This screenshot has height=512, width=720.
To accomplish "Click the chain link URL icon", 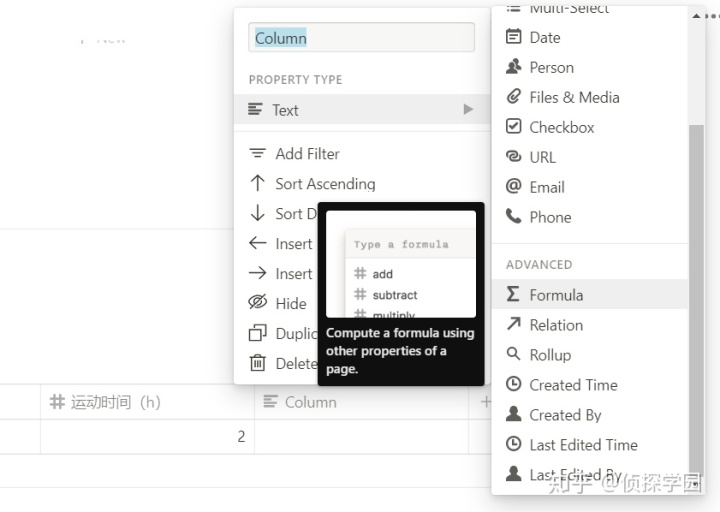I will (x=513, y=156).
